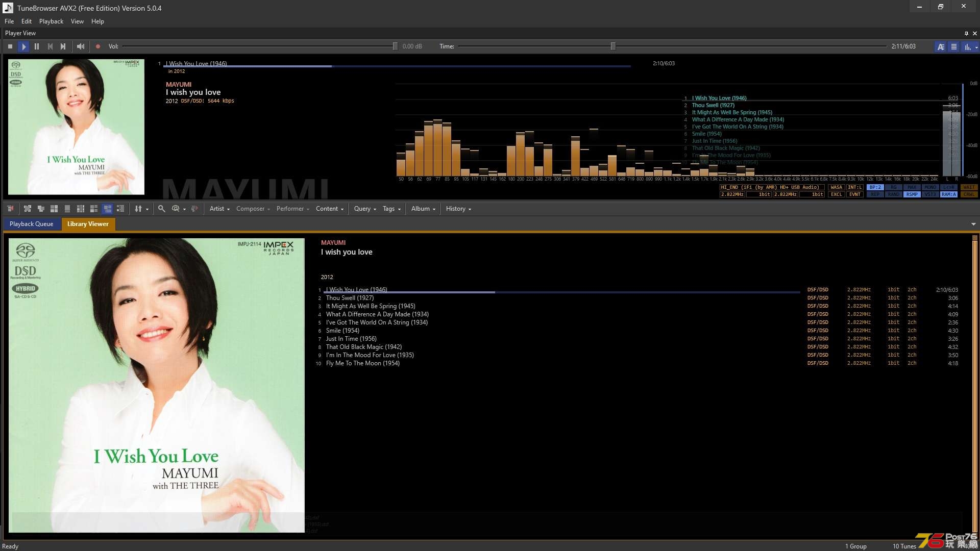Expand the Composer dropdown

pos(253,209)
